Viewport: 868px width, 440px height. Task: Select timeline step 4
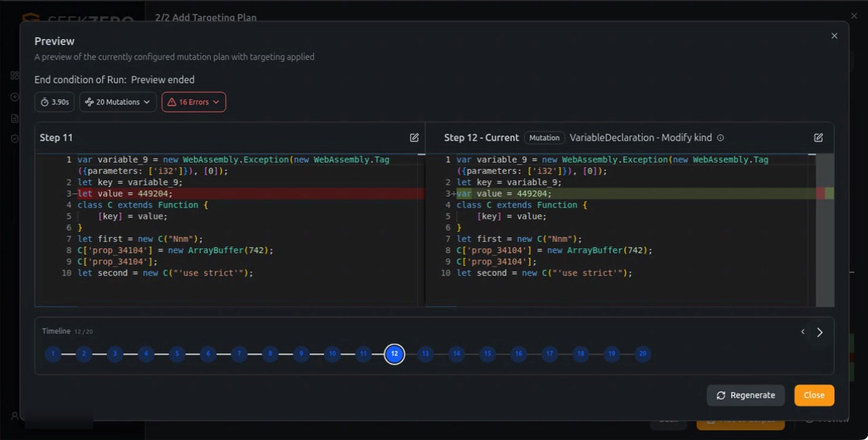146,354
